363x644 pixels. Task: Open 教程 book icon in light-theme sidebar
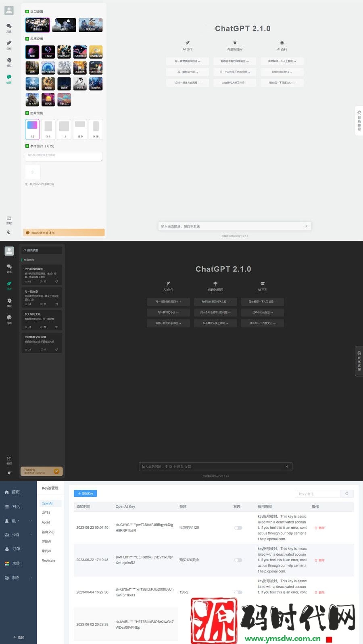pyautogui.click(x=9, y=220)
